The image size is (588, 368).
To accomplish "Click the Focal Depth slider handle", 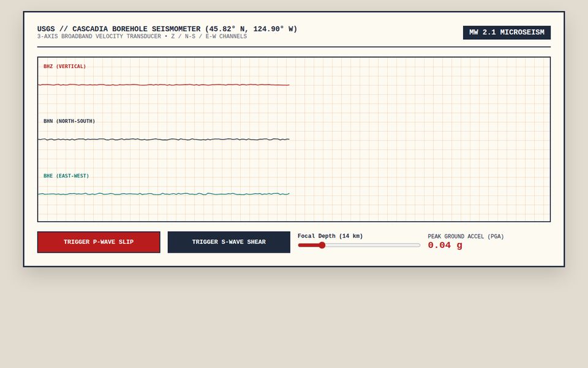I will (x=322, y=245).
